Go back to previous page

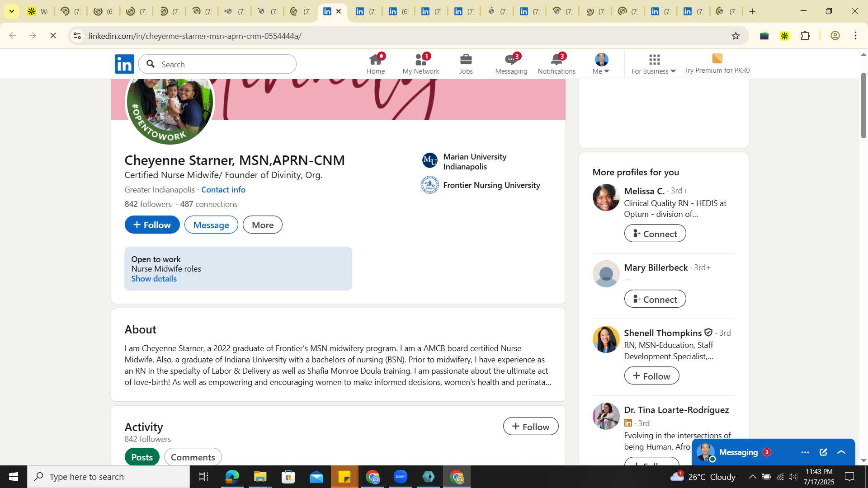(13, 36)
